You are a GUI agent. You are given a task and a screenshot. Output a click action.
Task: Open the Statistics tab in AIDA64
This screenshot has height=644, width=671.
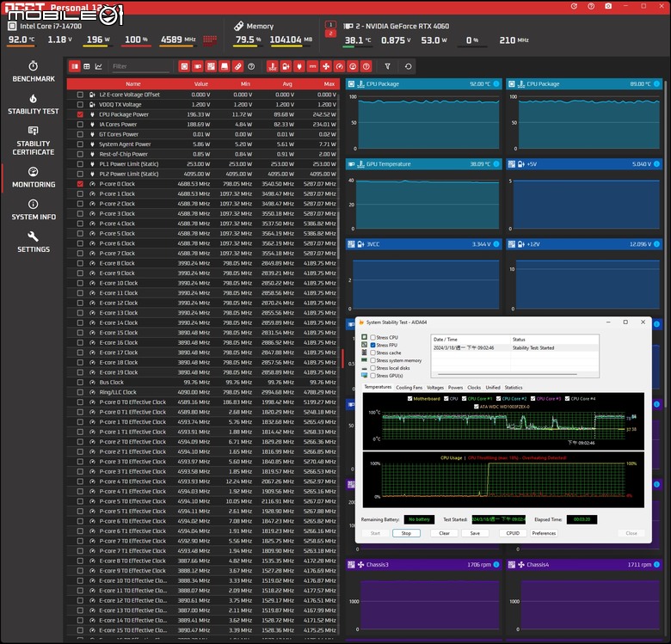(513, 388)
